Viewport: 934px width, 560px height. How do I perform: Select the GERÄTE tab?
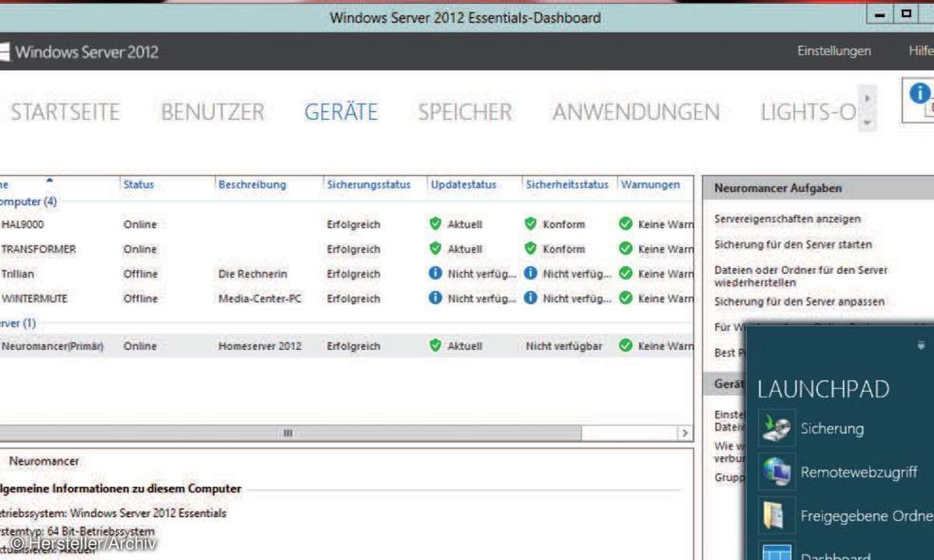(341, 113)
